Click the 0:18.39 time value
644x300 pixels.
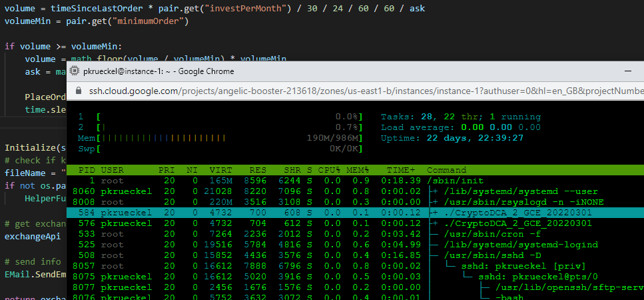click(400, 181)
